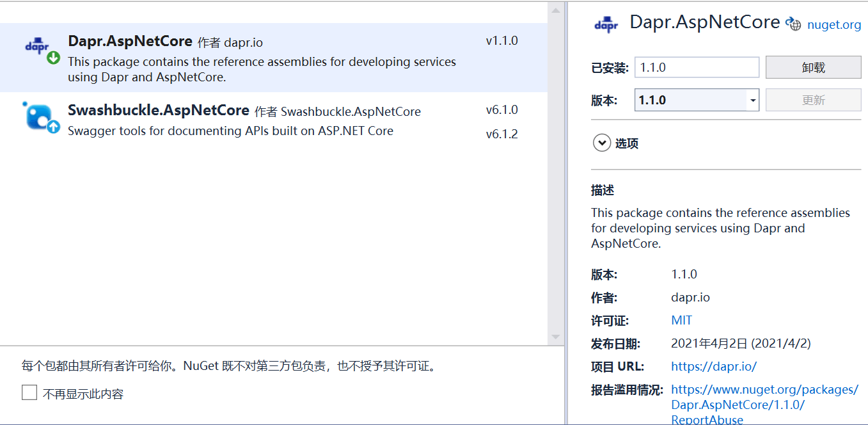The height and width of the screenshot is (425, 868).
Task: Click the green installed arrow badge on Dapr
Action: coord(53,58)
